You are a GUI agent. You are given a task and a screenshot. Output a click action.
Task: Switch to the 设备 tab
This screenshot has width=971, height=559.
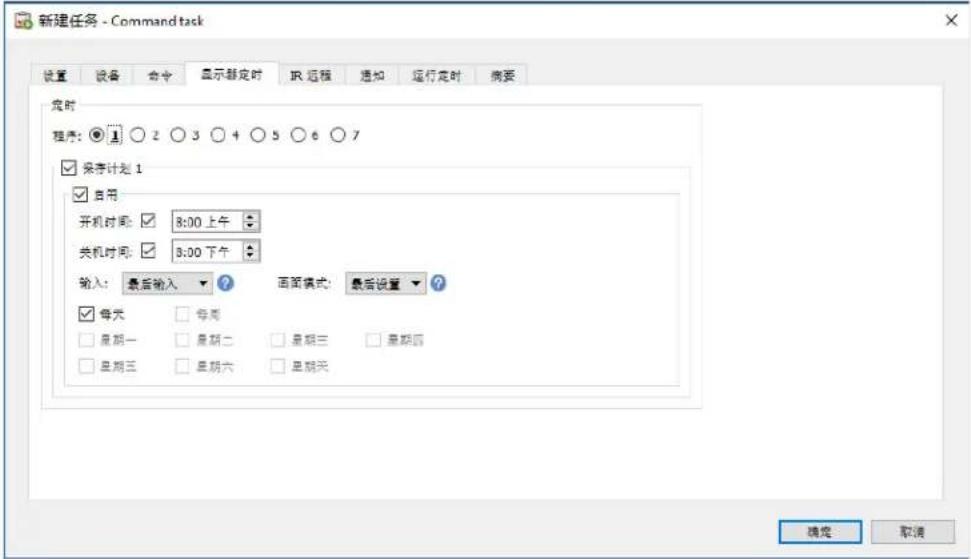click(107, 76)
